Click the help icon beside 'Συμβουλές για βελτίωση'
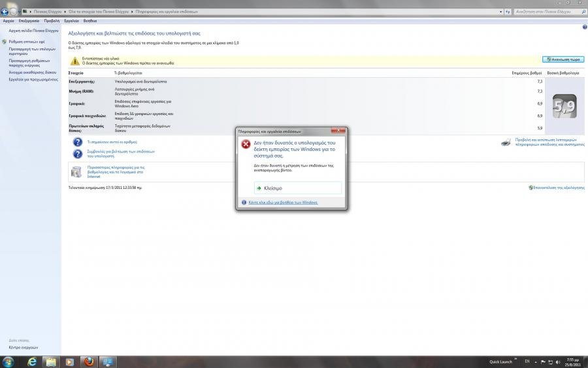The image size is (588, 368). (x=77, y=154)
